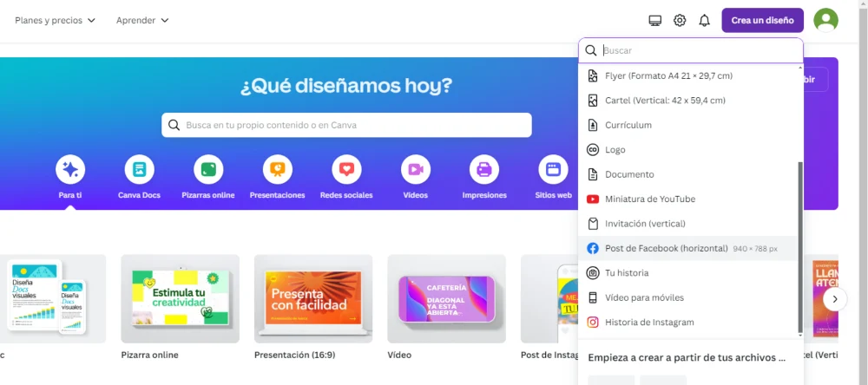Click the Flyer icon in the dropdown
Screen dimensions: 868x385
tap(593, 75)
